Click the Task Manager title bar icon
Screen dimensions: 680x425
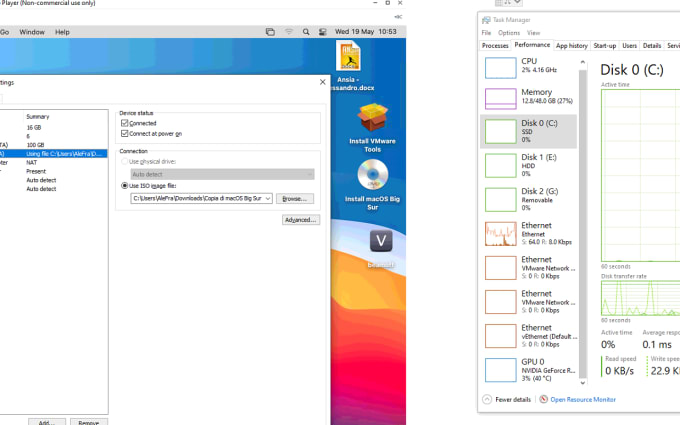[486, 20]
